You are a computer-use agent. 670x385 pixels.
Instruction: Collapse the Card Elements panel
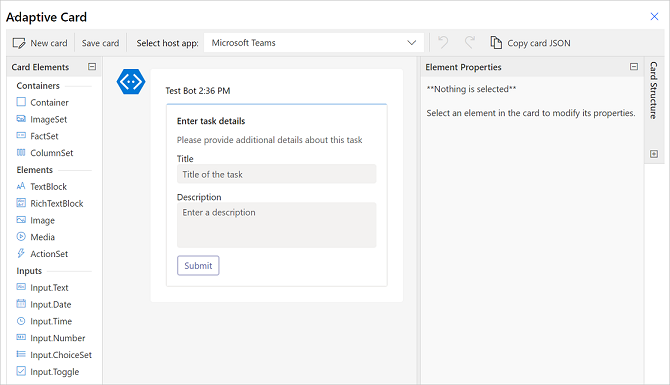[92, 67]
